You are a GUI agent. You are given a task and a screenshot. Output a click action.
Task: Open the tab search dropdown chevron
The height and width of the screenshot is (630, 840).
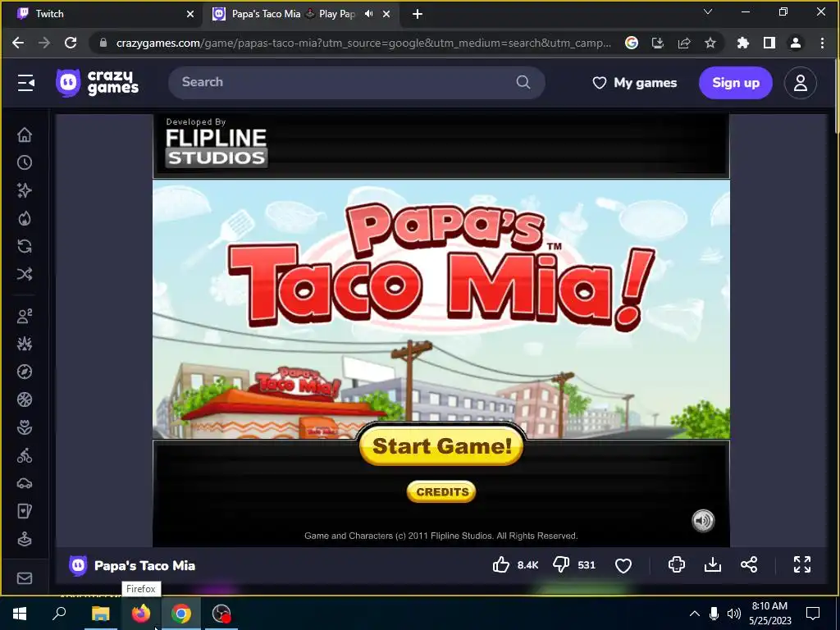pos(708,11)
